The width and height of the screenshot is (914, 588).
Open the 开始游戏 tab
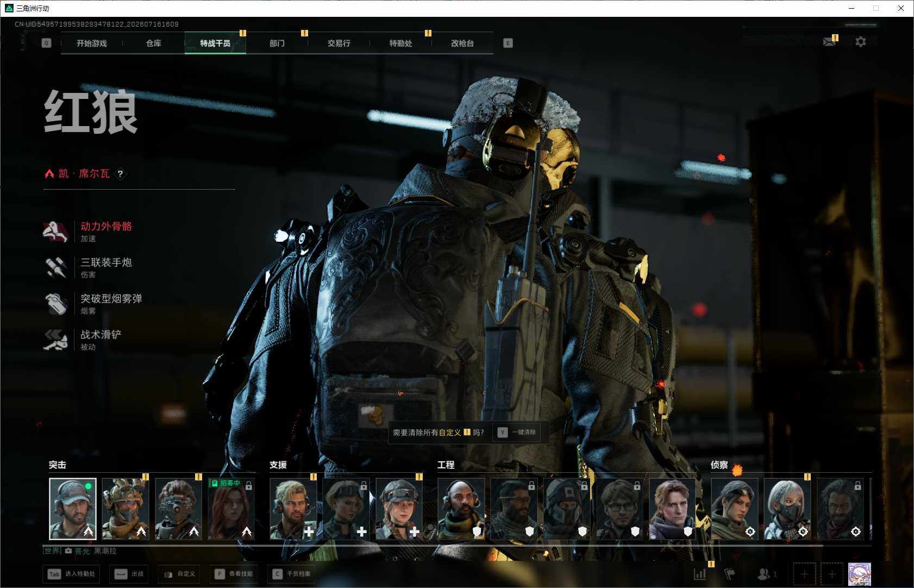pos(92,43)
